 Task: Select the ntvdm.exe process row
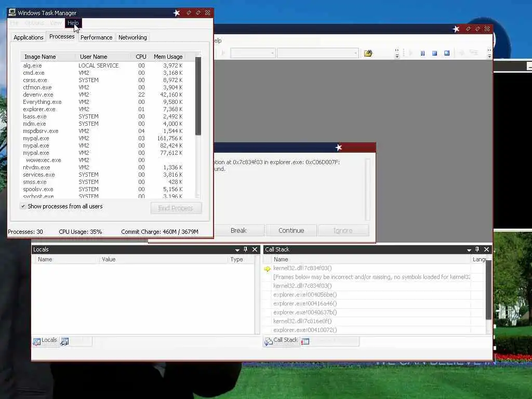click(103, 168)
